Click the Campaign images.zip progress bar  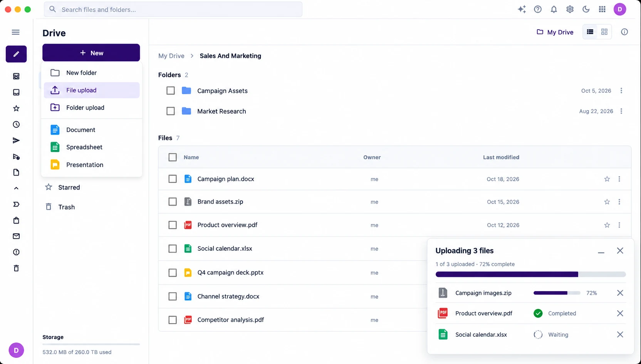(x=557, y=293)
